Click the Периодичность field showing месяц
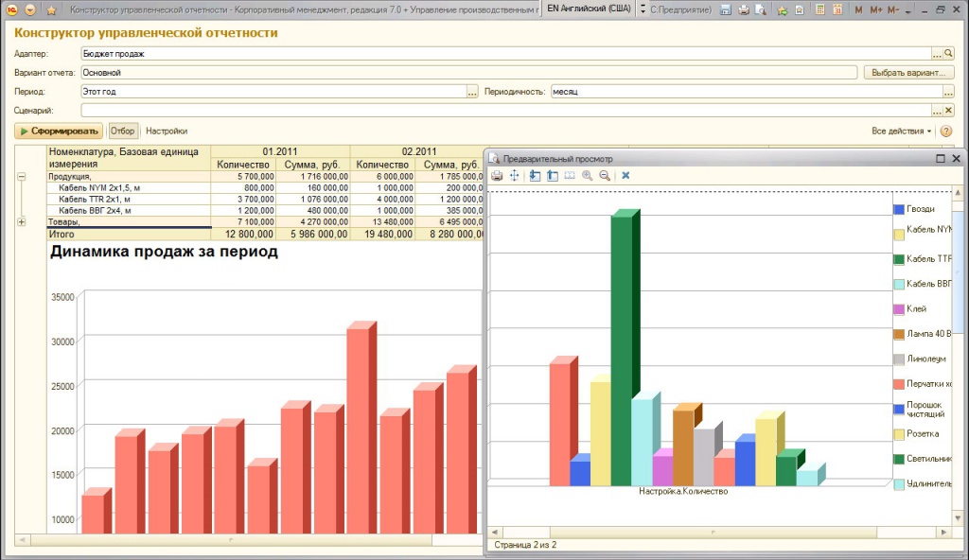 click(x=747, y=92)
